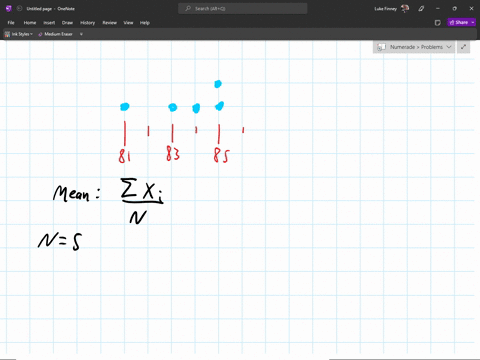Switch to the Draw tab
Screen dimensions: 480x360
tap(67, 23)
